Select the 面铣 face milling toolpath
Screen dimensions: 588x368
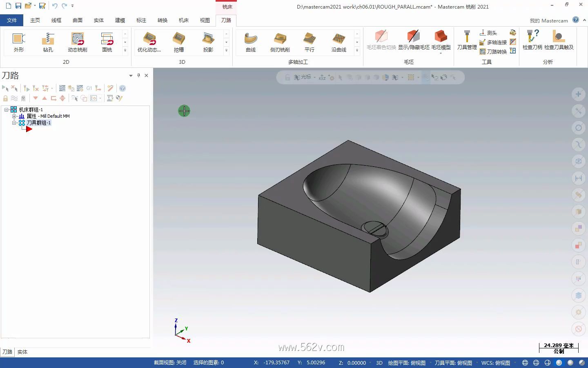click(107, 43)
